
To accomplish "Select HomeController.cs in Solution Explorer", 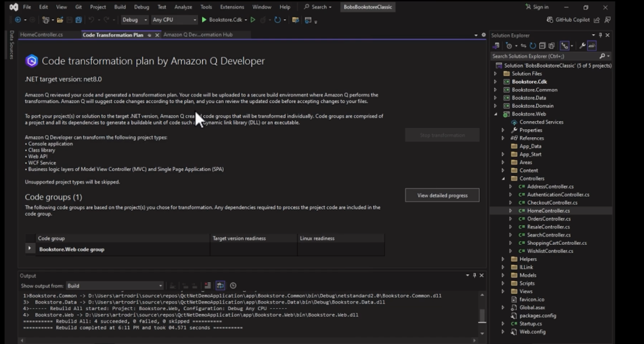I will tap(548, 211).
